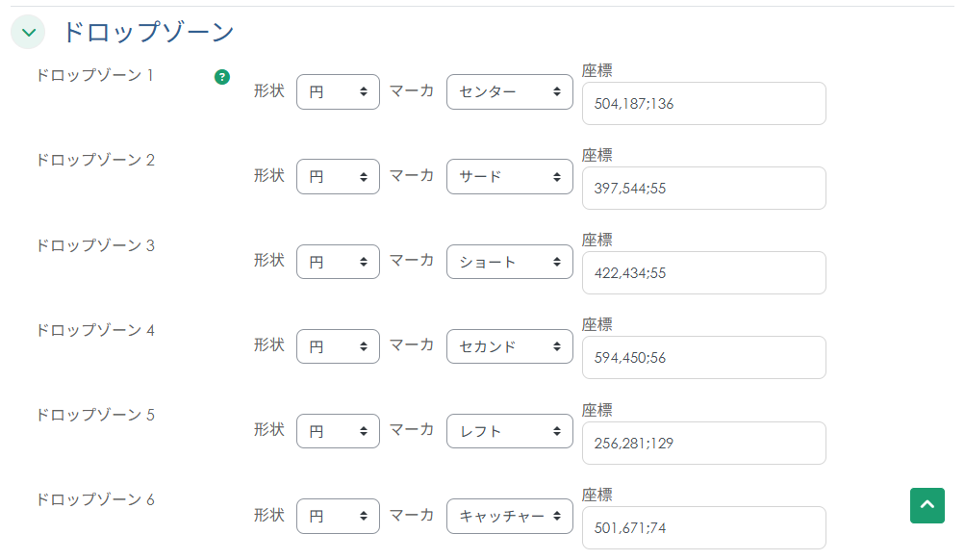Click the scroll-to-top arrow button
This screenshot has width=965, height=560.
tap(927, 505)
